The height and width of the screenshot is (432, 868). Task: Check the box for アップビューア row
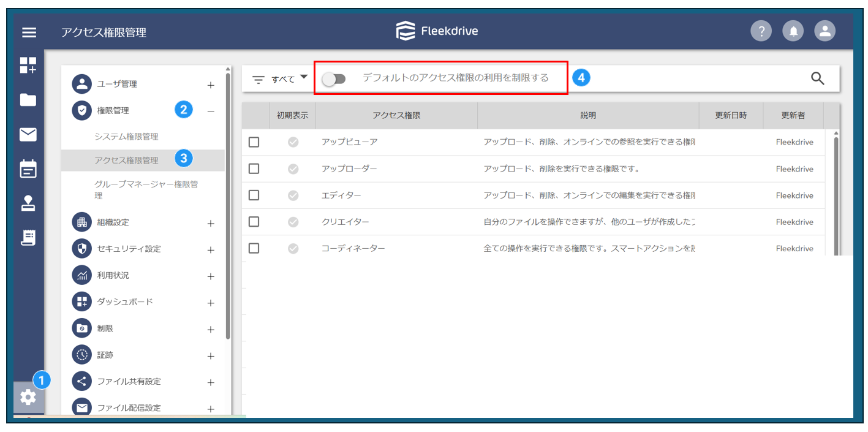click(254, 142)
